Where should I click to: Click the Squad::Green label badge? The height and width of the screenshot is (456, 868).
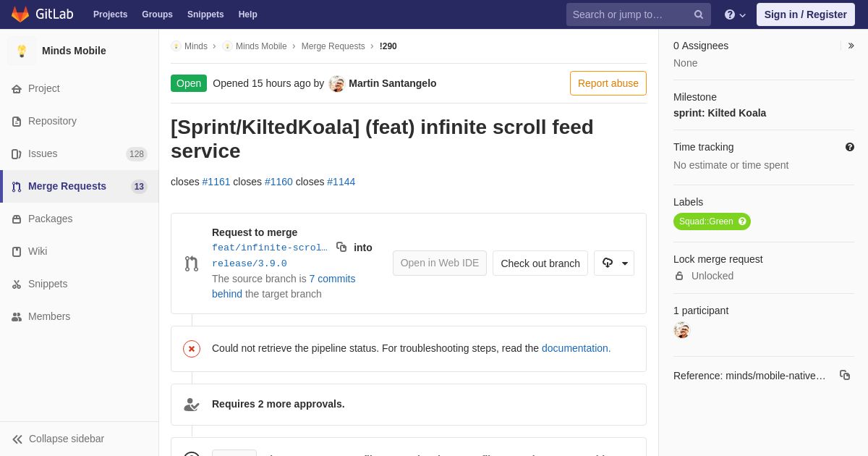coord(705,221)
